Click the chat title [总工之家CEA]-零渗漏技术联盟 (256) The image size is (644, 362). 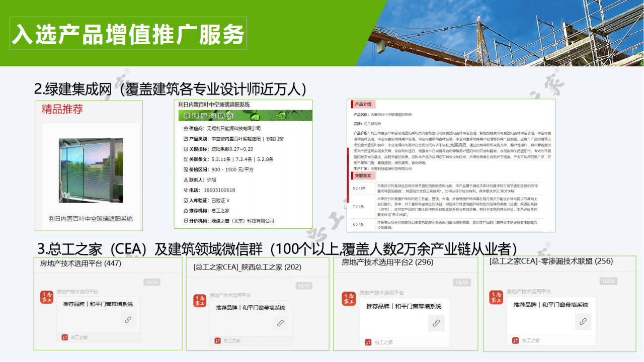(x=551, y=261)
